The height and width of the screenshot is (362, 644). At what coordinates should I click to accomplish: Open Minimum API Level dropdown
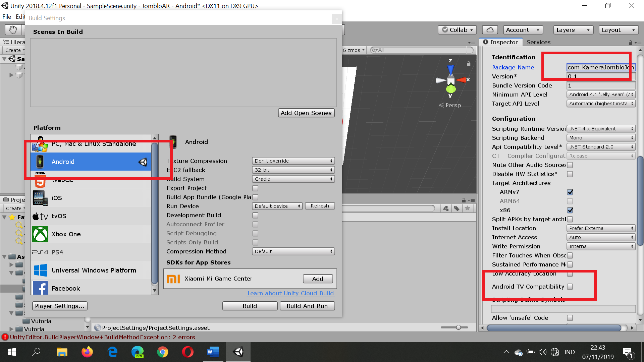(601, 95)
